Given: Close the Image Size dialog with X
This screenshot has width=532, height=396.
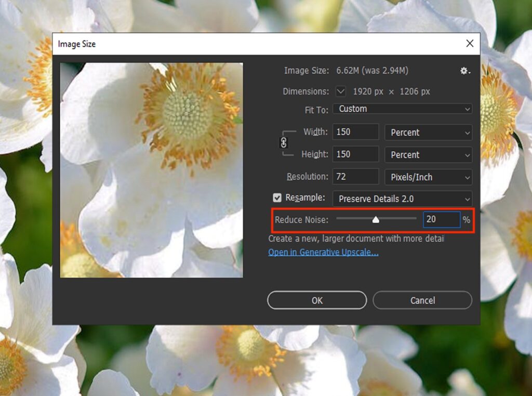Looking at the screenshot, I should pos(470,44).
